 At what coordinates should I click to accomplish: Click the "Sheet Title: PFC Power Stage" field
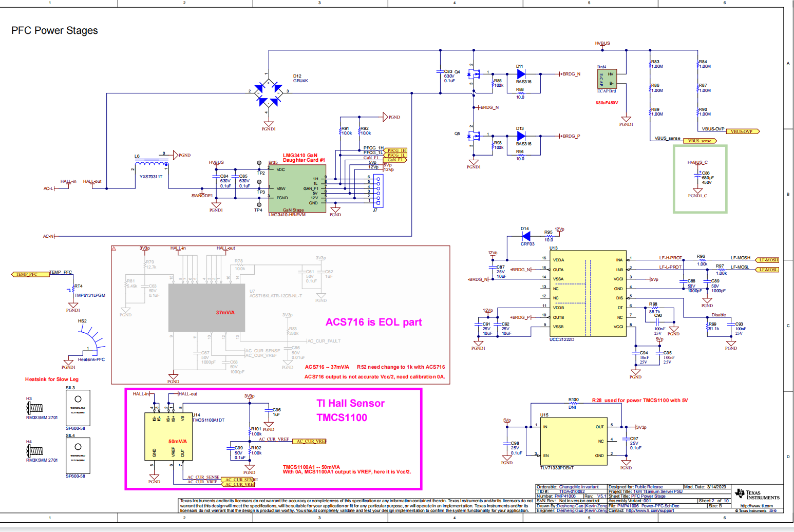coord(637,496)
